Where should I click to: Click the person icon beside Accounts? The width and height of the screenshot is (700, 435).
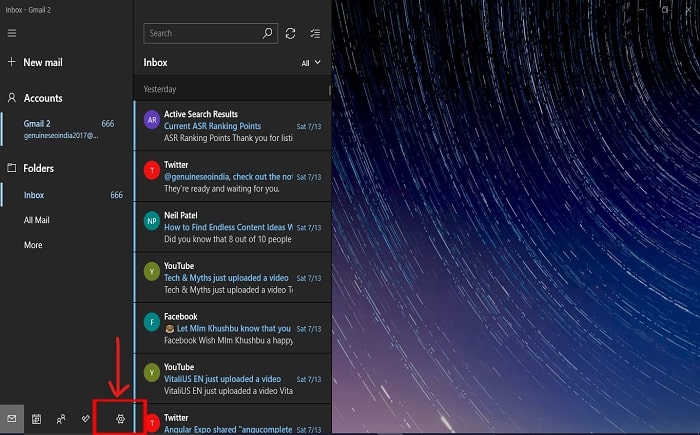(12, 98)
